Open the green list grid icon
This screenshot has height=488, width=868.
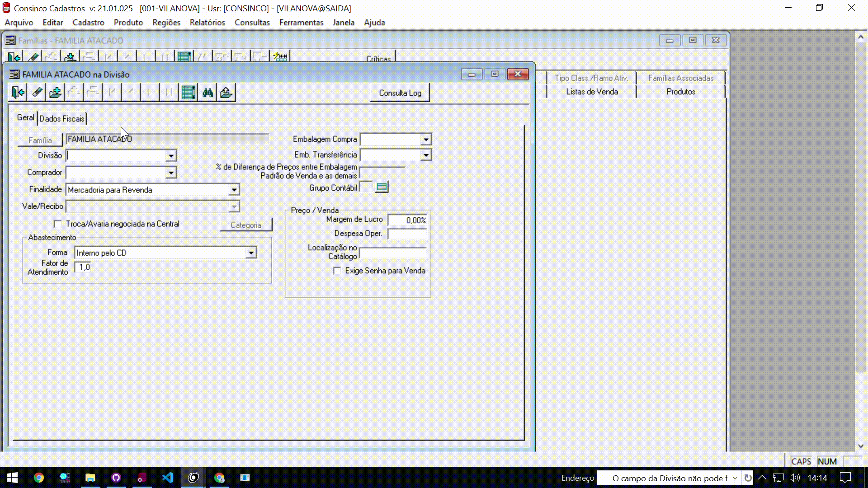(188, 93)
